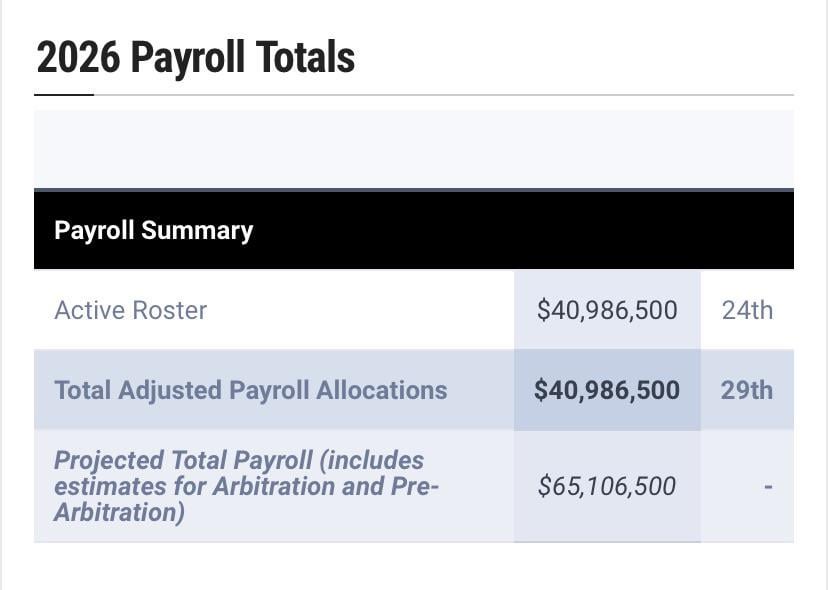The width and height of the screenshot is (828, 590).
Task: Click Total Adjusted Payroll Allocations label
Action: (x=250, y=390)
